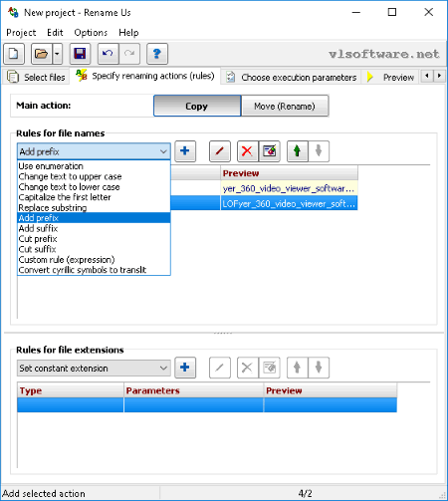Add the selected file name rule with plus icon
Screen dimensions: 448x501
pyautogui.click(x=185, y=151)
